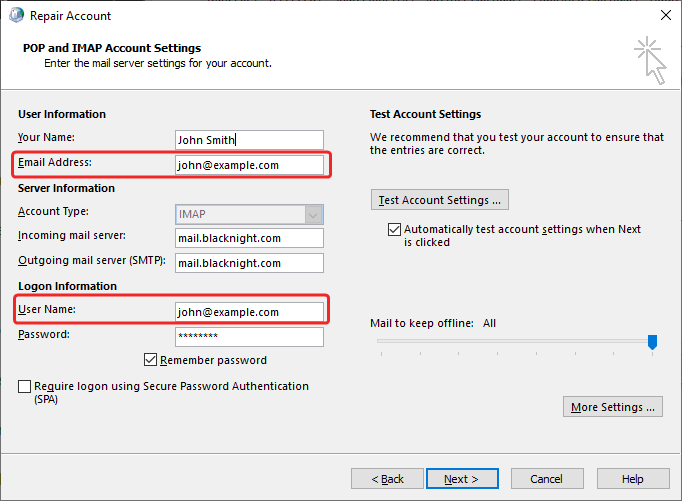
Task: Open More Settings
Action: click(x=613, y=407)
